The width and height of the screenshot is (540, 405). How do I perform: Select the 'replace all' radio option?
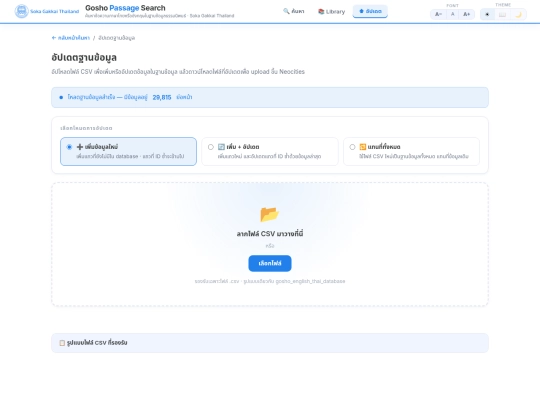pos(412,152)
